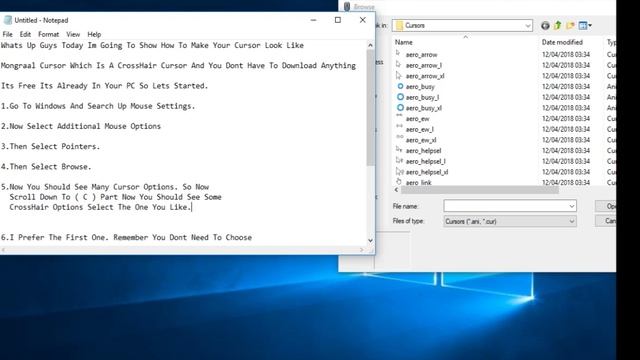Select the aero_helpsel_xl cursor file
640x360 pixels.
pyautogui.click(x=427, y=172)
